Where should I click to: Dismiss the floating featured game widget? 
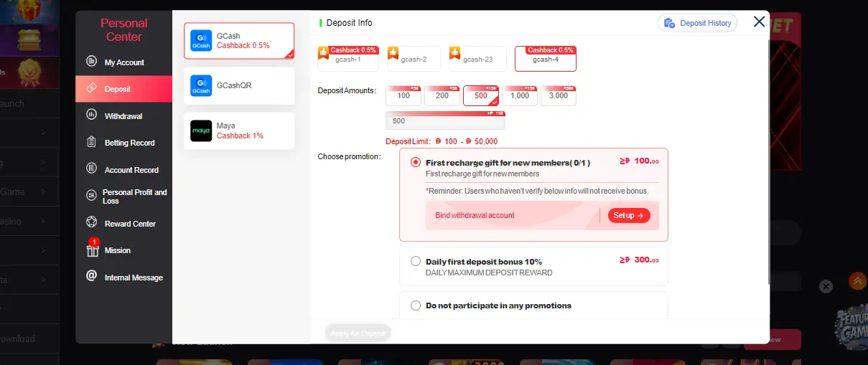coord(826,286)
